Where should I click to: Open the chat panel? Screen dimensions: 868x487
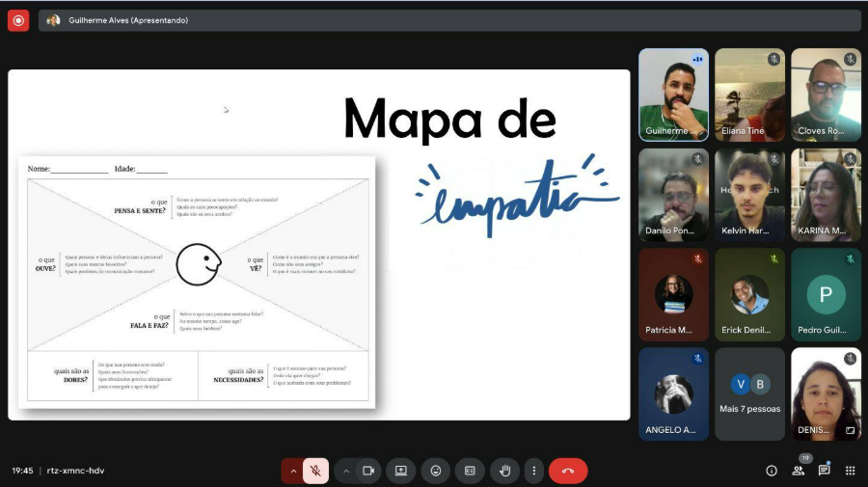824,471
